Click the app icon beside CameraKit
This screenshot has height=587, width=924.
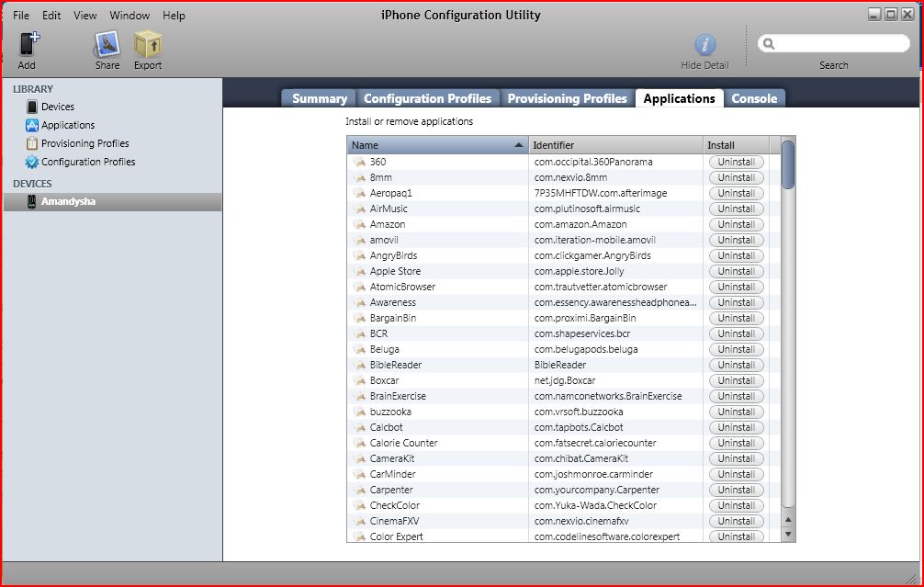360,458
